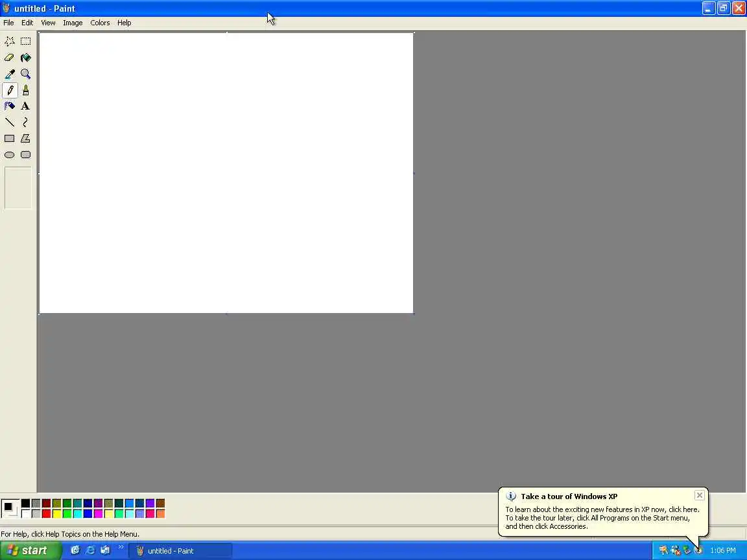Image resolution: width=747 pixels, height=560 pixels.
Task: Open Internet Explorer from Quick Launch
Action: pos(90,550)
